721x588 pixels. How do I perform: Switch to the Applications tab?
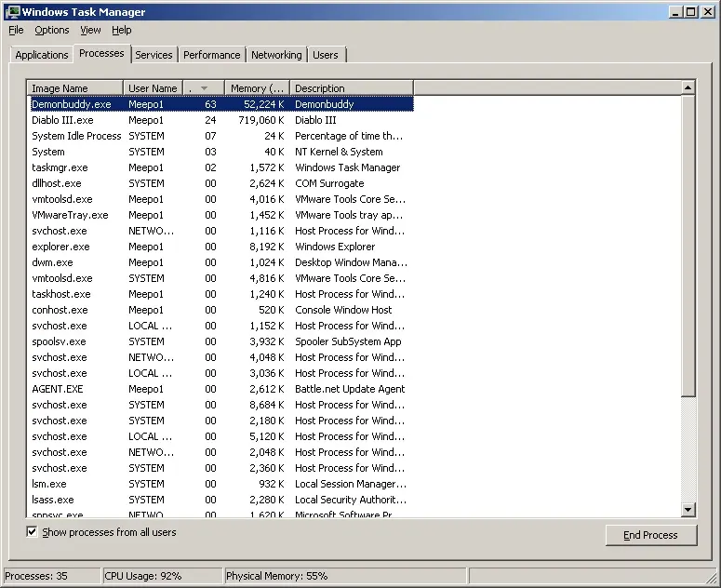(42, 55)
